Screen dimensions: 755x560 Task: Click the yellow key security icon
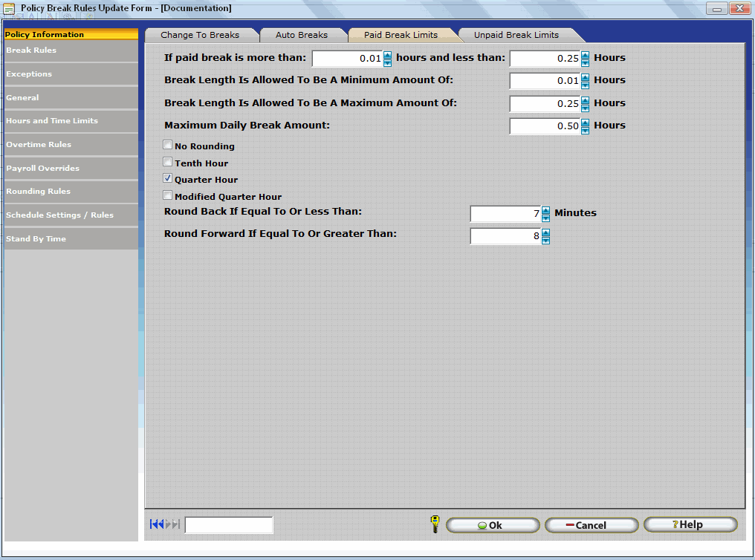[435, 524]
